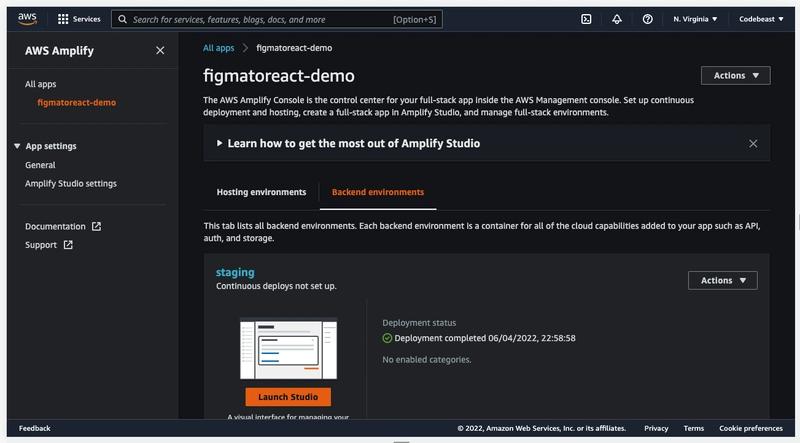
Task: Switch to Hosting environments tab
Action: pos(261,192)
